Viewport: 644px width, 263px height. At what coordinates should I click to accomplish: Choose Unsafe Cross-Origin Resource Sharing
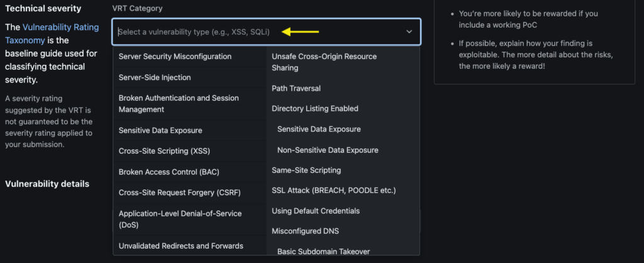pyautogui.click(x=324, y=62)
